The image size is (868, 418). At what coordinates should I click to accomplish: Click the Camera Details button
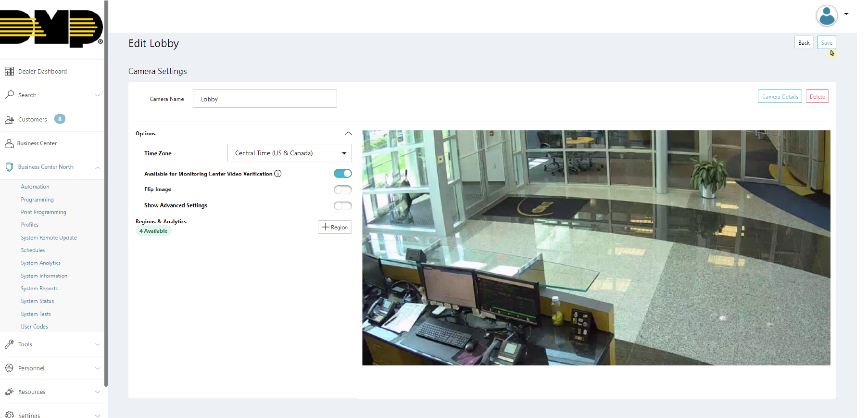point(780,97)
